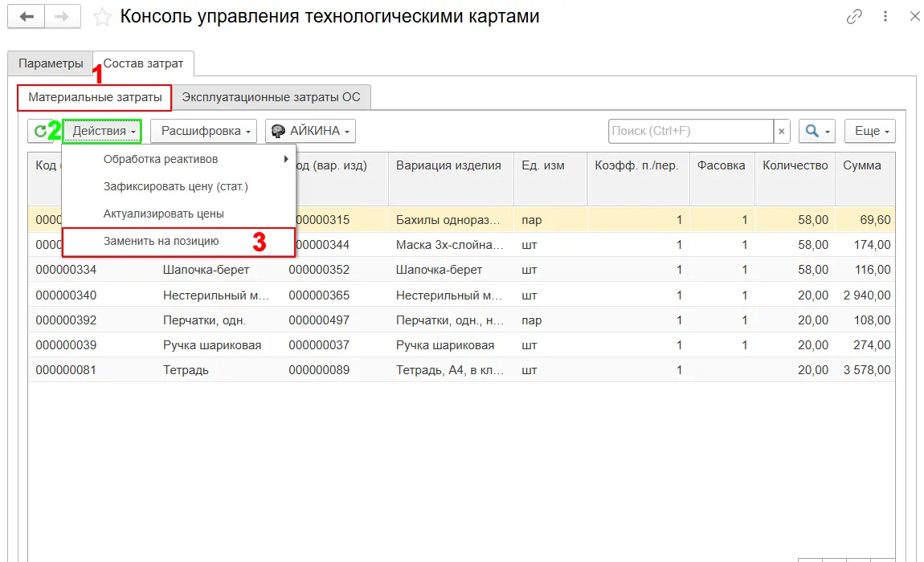Choose Актуализировать цены
The image size is (924, 562).
point(178,214)
